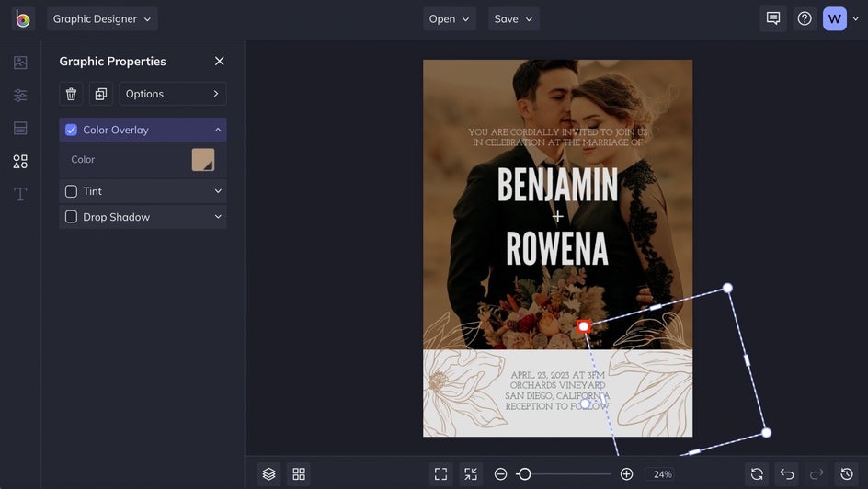
Task: Expand the account menu arrow
Action: pyautogui.click(x=855, y=18)
